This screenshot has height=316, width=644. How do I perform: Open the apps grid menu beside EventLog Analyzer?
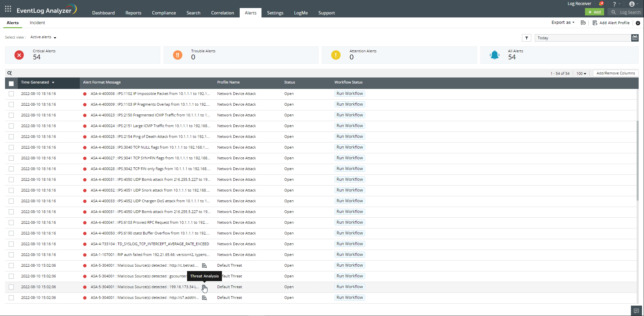[x=7, y=9]
